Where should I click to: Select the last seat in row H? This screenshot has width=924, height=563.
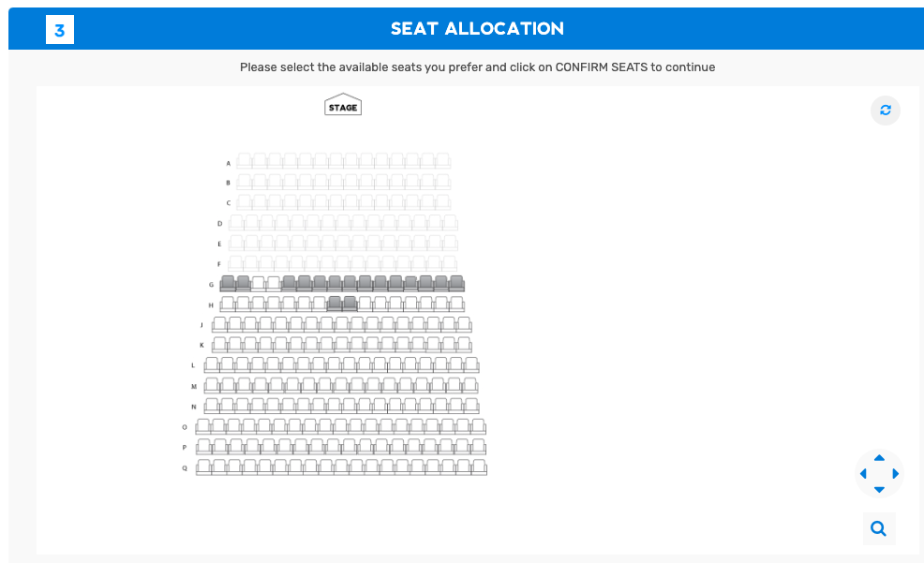pos(456,304)
